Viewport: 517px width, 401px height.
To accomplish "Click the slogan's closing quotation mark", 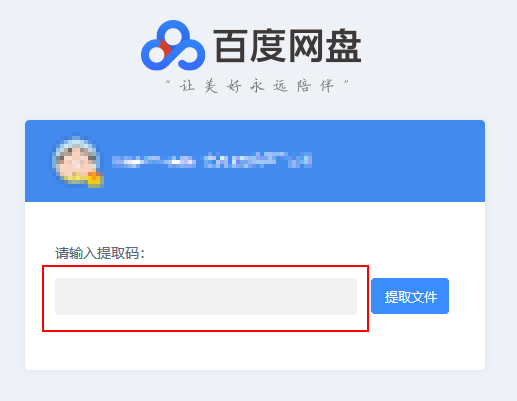I will click(x=346, y=82).
